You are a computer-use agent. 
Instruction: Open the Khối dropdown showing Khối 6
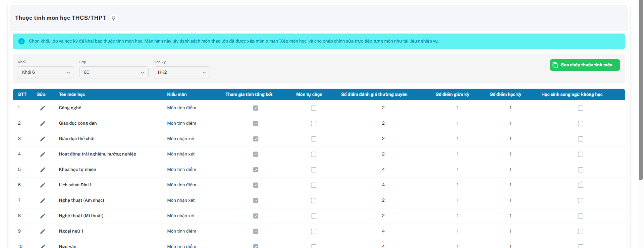click(46, 72)
